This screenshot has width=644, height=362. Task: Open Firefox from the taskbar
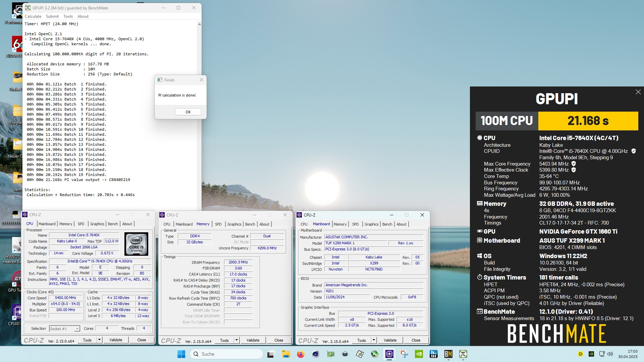[301, 354]
